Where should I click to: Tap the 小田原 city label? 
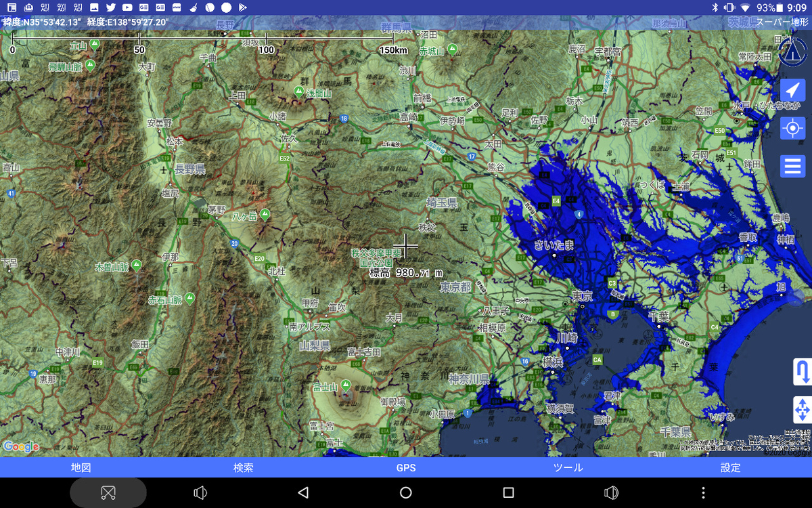(443, 414)
